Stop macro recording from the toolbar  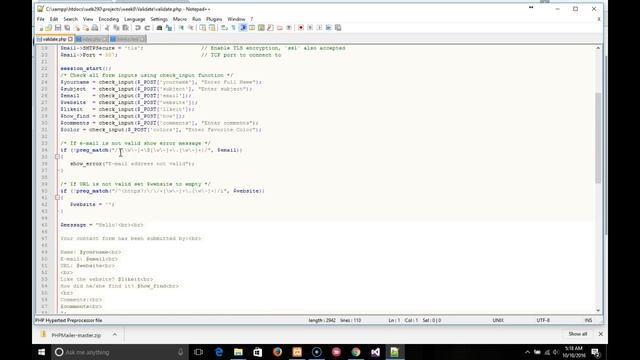coord(310,28)
